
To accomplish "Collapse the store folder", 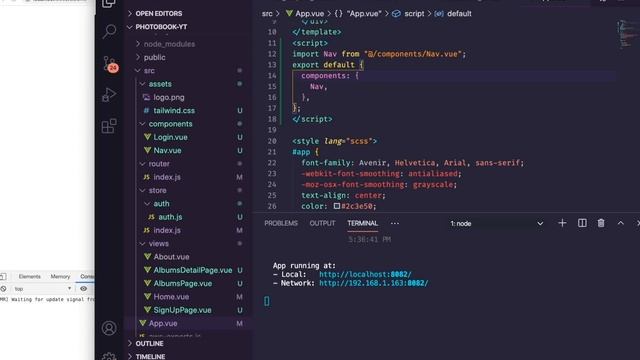I will (157, 191).
